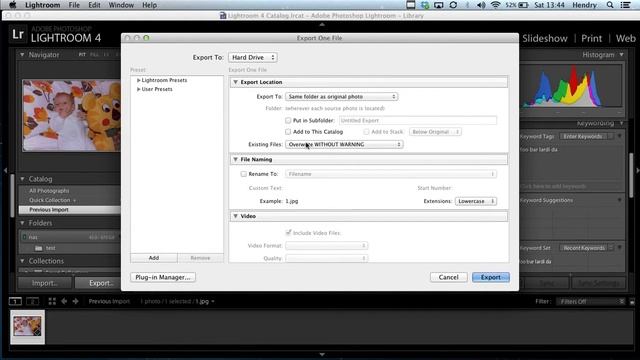Open the Help menu

(149, 5)
